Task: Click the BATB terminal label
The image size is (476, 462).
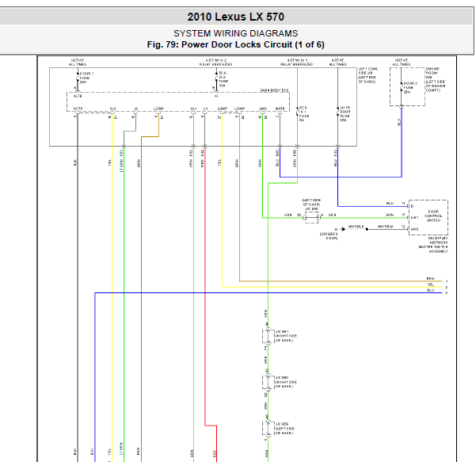Action: point(280,109)
